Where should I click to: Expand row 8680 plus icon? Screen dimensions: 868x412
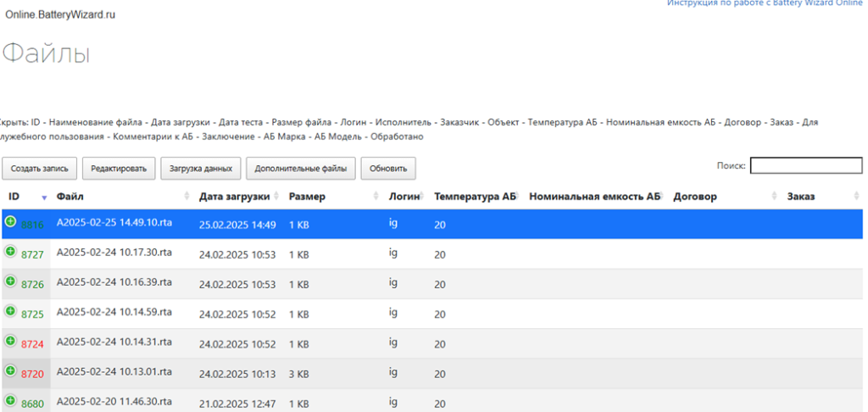pos(10,400)
